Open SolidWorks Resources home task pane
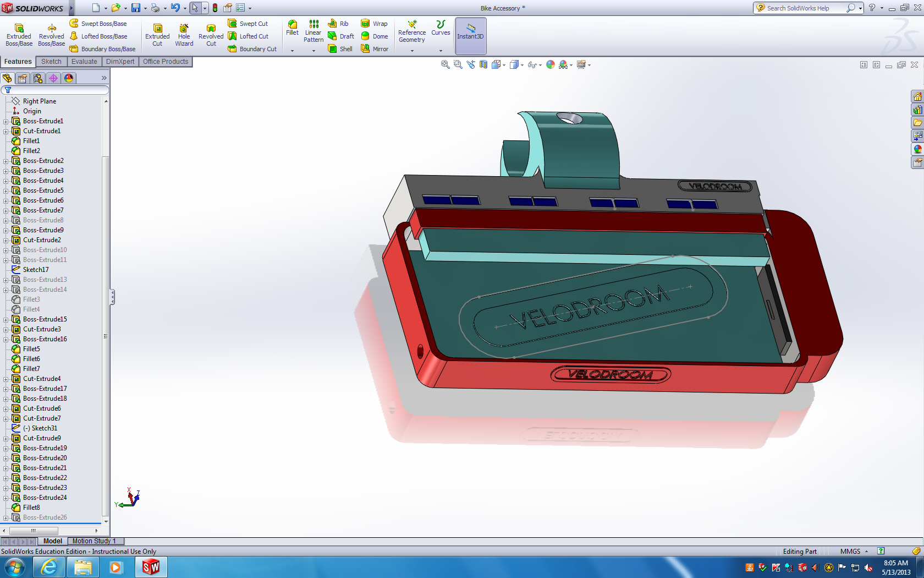 (x=917, y=96)
